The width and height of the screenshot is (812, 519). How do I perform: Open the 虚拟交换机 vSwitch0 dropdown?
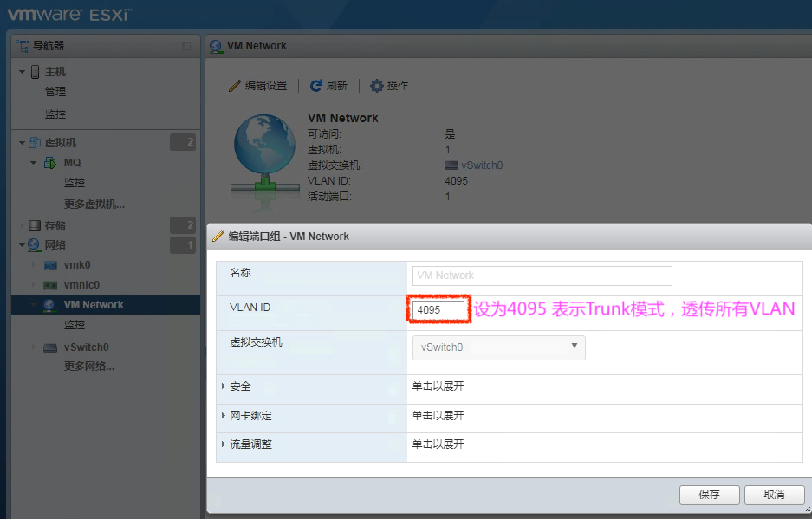tap(498, 347)
